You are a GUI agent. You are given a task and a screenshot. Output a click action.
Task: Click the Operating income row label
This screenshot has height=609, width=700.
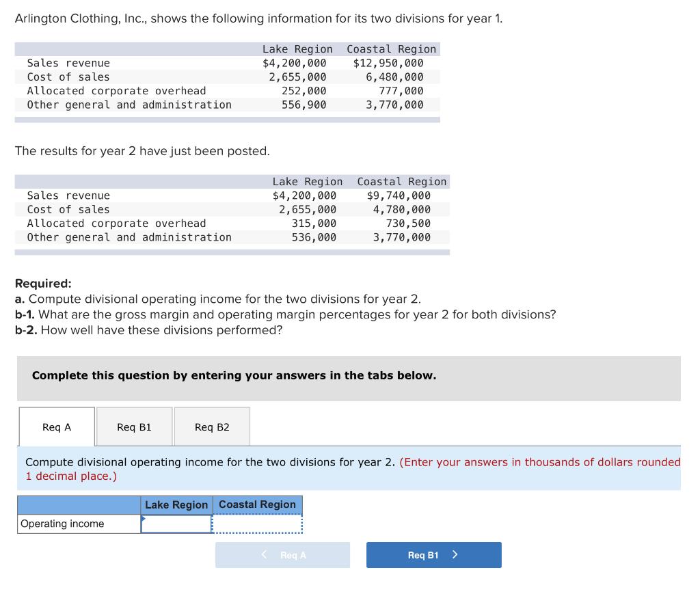tap(62, 524)
